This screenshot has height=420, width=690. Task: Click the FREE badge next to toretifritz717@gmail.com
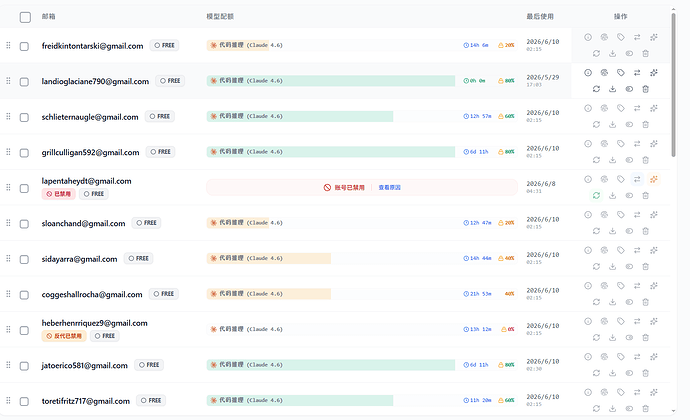click(x=151, y=401)
